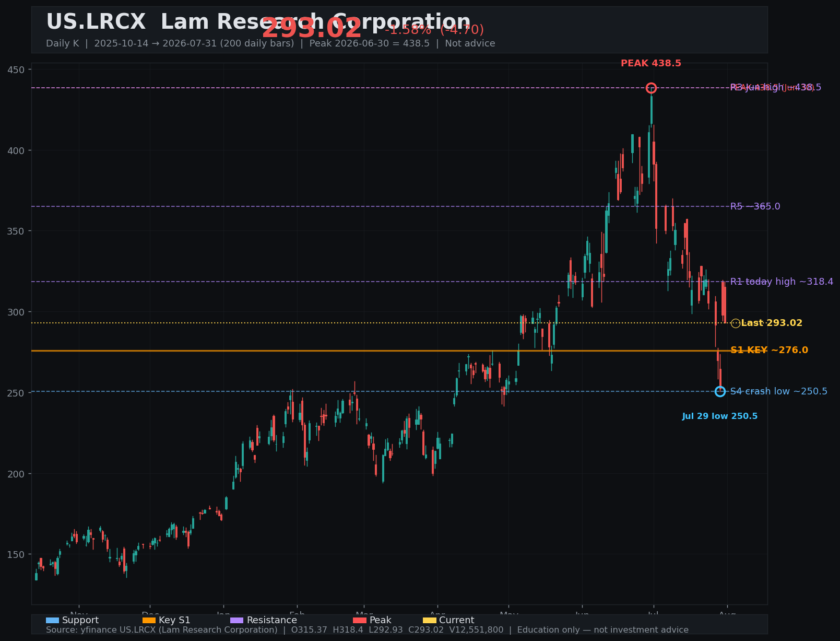Click "Education only — not investment advice" footer text

[x=602, y=630]
